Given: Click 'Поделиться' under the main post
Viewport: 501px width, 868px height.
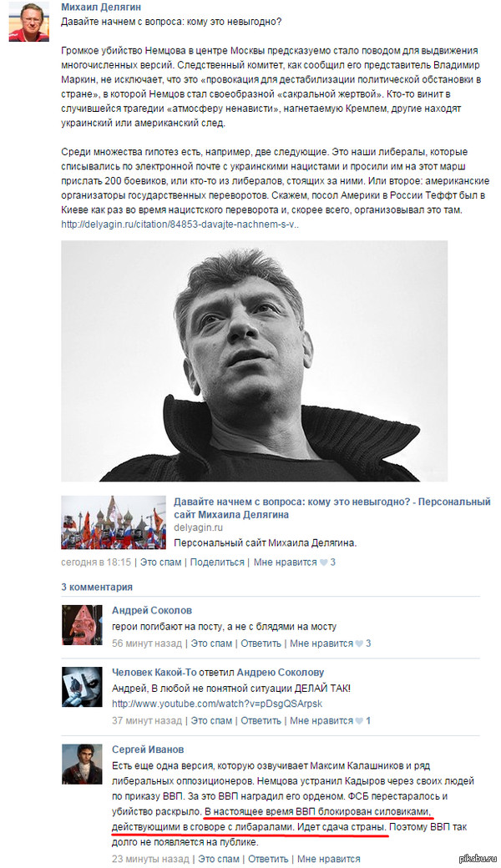Looking at the screenshot, I should (x=217, y=562).
